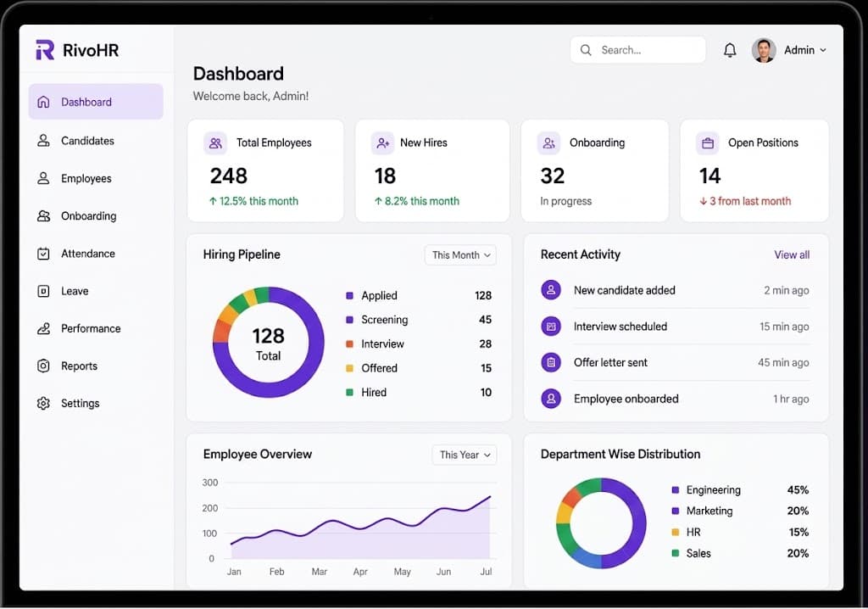
Task: Click the Department Wise Distribution donut chart
Action: pos(601,523)
